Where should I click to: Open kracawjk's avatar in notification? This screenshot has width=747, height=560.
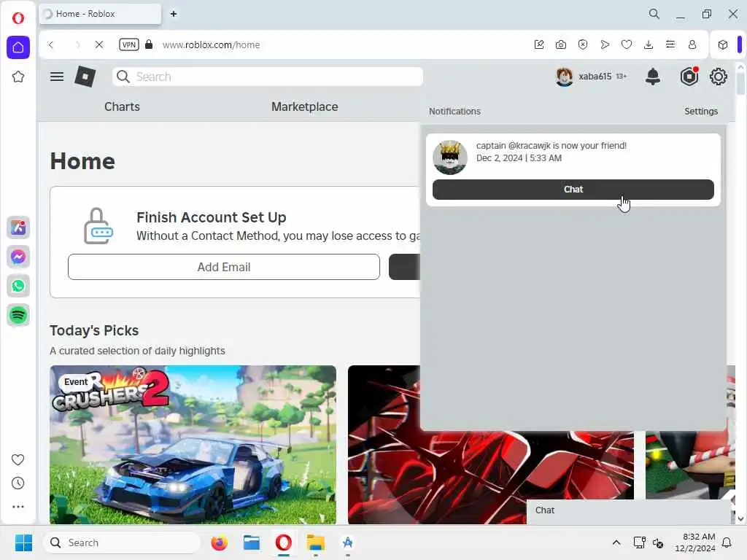[449, 157]
